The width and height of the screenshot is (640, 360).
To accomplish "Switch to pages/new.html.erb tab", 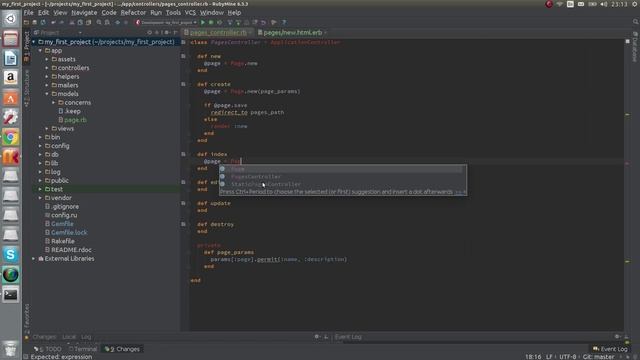I will coord(292,32).
